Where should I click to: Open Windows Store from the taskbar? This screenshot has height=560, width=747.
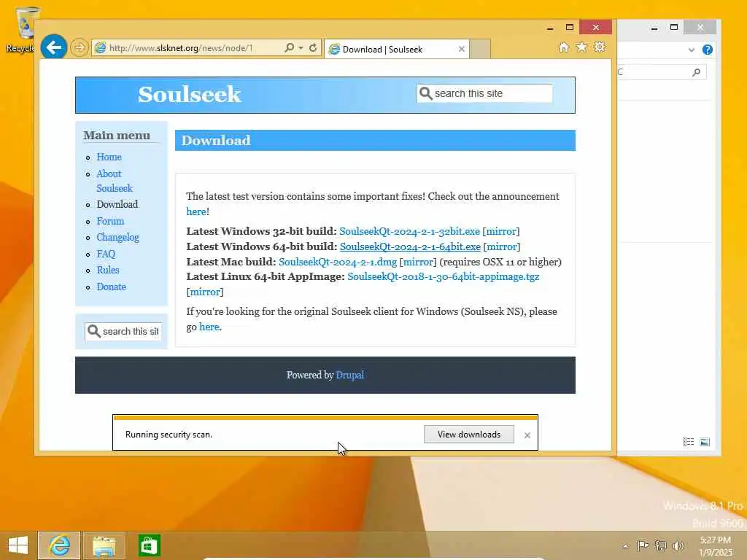click(x=149, y=545)
